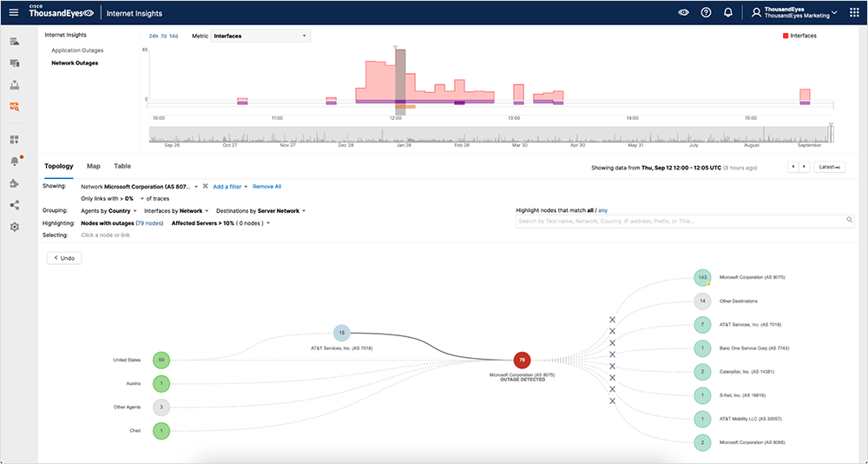Image resolution: width=868 pixels, height=464 pixels.
Task: Click the Remove All filters link
Action: [x=266, y=186]
